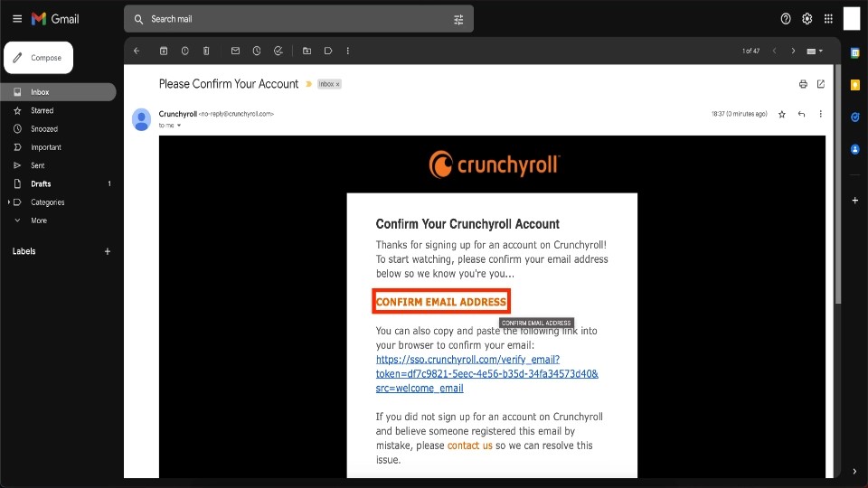Open the toolbar More options menu
The width and height of the screenshot is (868, 488).
[347, 51]
